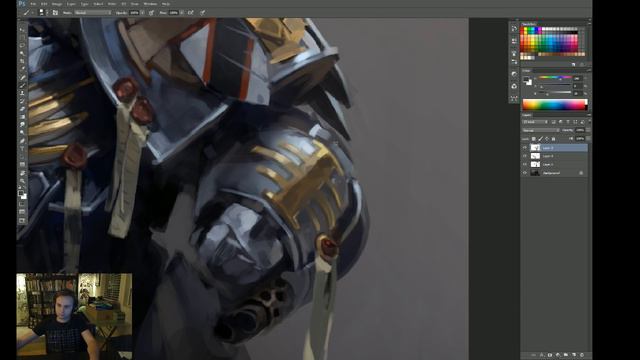Screen dimensions: 640x360
Task: Select the Crop tool
Action: 22,61
